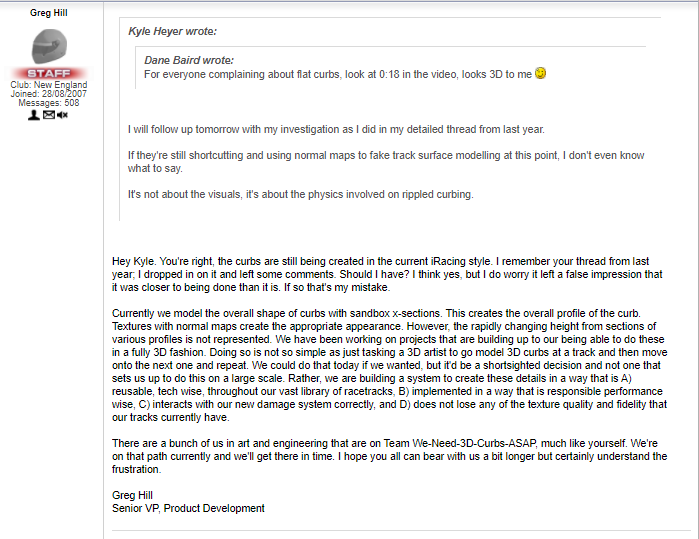The height and width of the screenshot is (539, 699).
Task: Open Greg Hill's profile person icon
Action: (x=34, y=115)
